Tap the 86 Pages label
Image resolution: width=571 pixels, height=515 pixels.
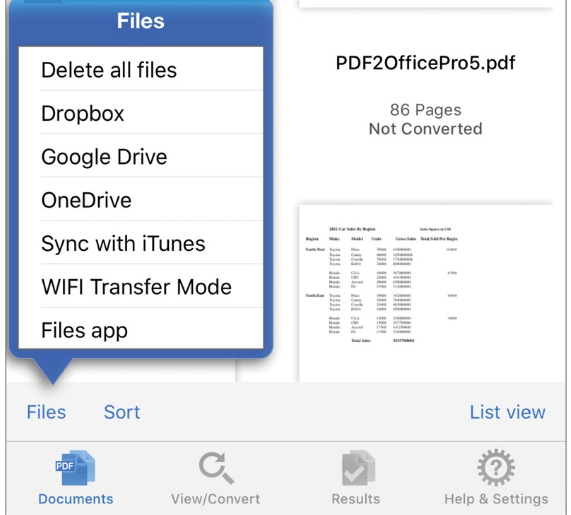[x=425, y=110]
